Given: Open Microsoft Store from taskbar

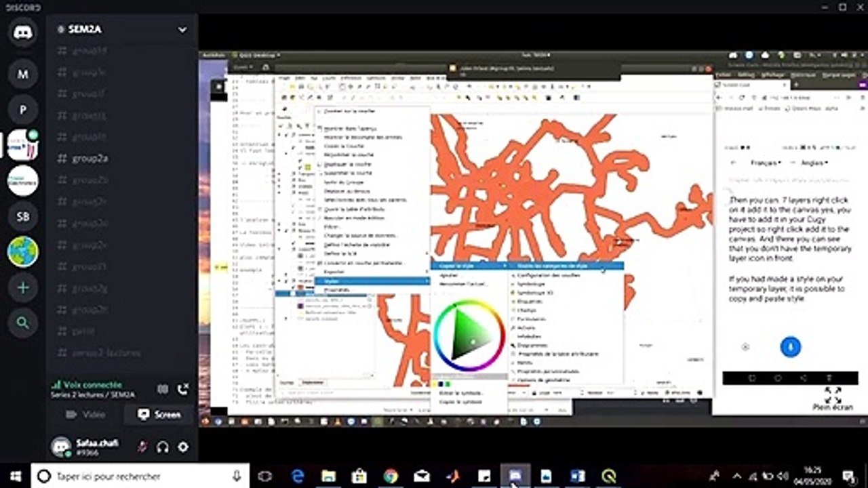Looking at the screenshot, I should [359, 476].
